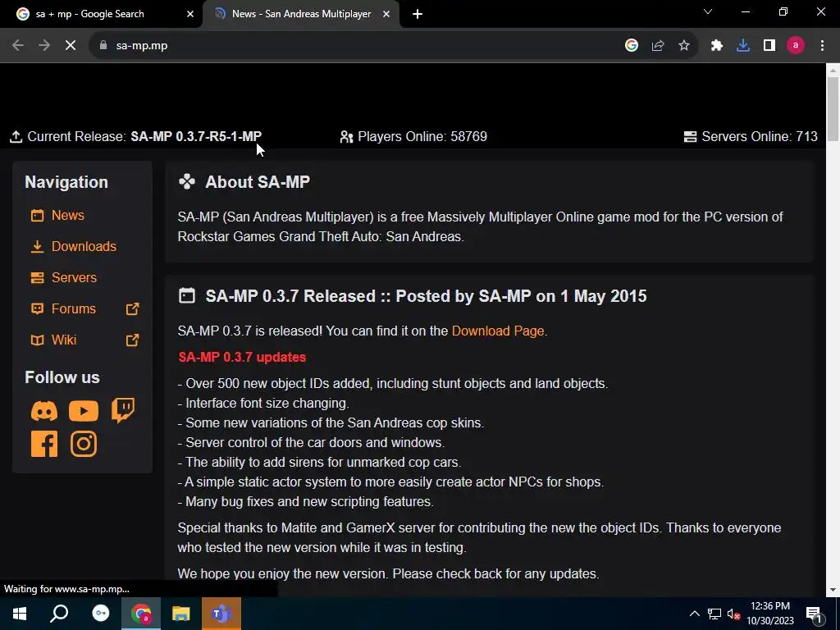Screen dimensions: 840x630
Task: Open the Windows Start menu
Action: pyautogui.click(x=20, y=614)
